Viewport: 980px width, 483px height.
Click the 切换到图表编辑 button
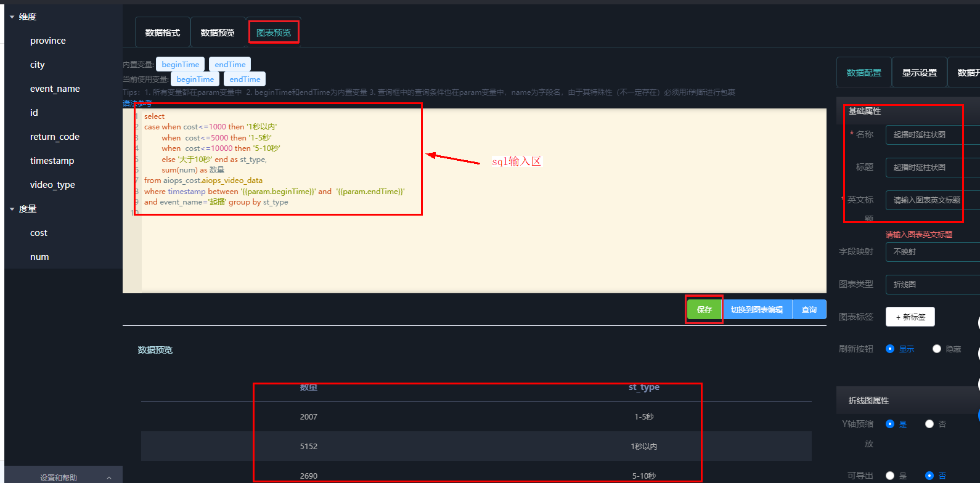[757, 310]
